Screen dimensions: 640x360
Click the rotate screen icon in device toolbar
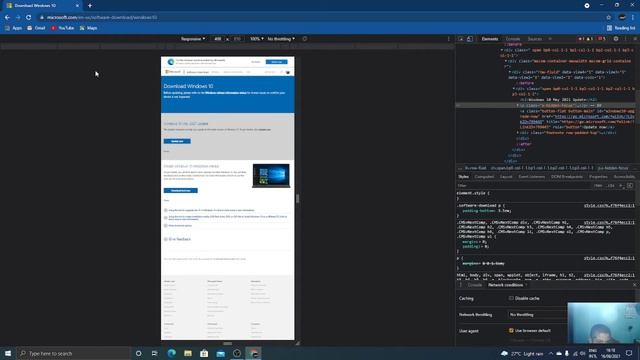point(304,39)
